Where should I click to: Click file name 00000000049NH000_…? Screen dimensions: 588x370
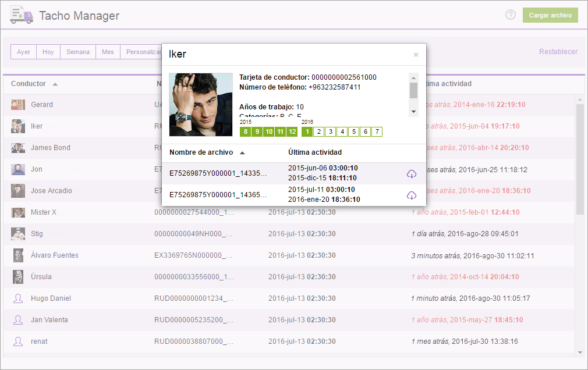[x=193, y=234]
